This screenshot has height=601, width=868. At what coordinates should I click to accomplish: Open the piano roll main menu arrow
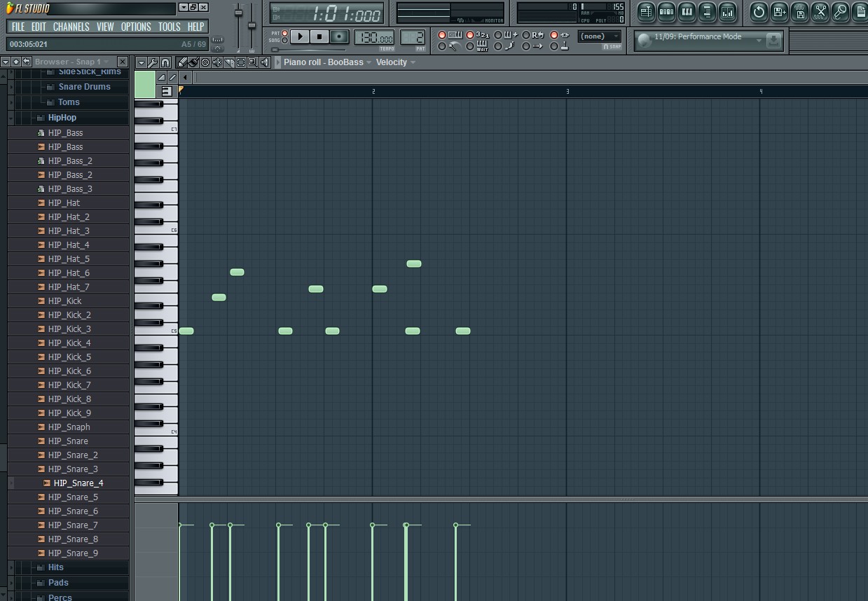pyautogui.click(x=141, y=62)
